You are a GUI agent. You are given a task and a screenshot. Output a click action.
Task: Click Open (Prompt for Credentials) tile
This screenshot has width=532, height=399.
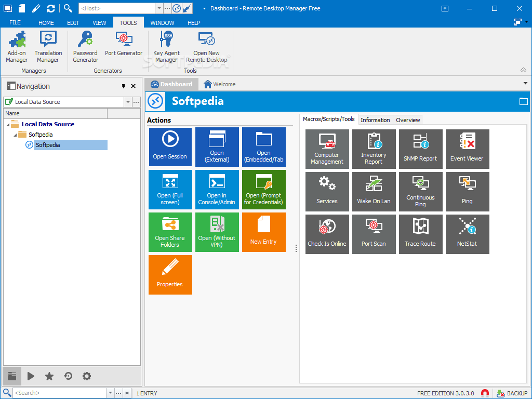click(x=263, y=190)
